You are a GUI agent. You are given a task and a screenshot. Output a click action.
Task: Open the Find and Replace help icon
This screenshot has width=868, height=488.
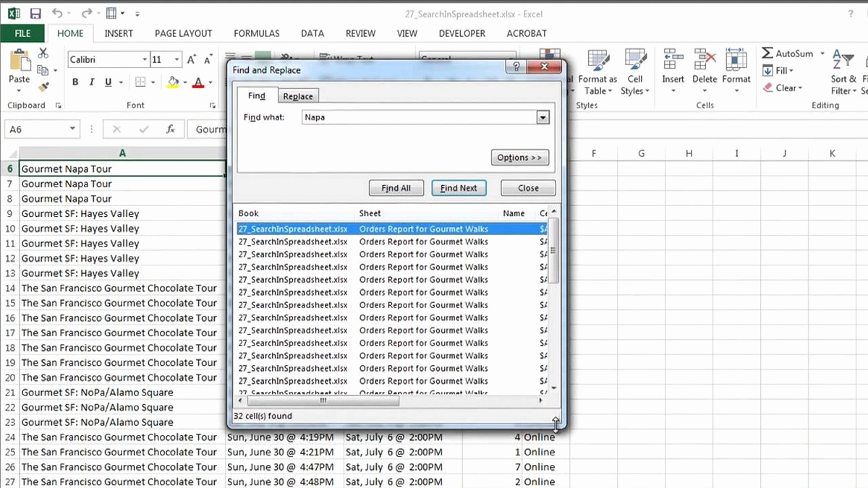click(516, 67)
